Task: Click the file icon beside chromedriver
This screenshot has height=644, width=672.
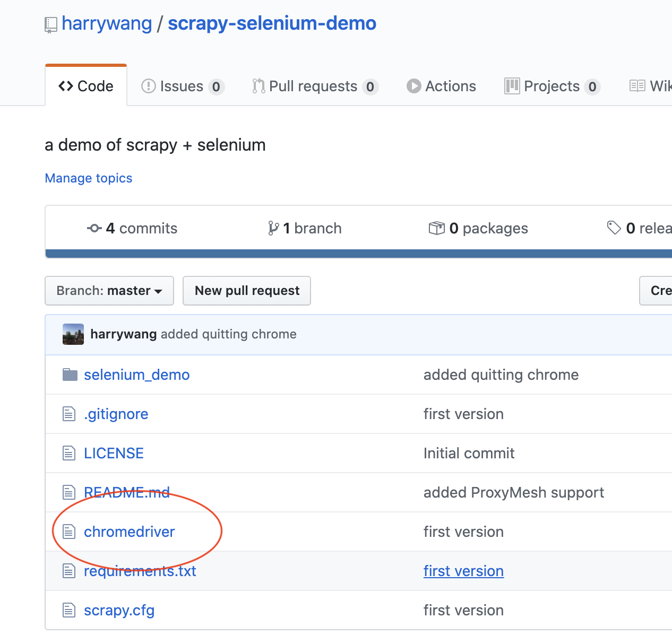Action: click(69, 532)
